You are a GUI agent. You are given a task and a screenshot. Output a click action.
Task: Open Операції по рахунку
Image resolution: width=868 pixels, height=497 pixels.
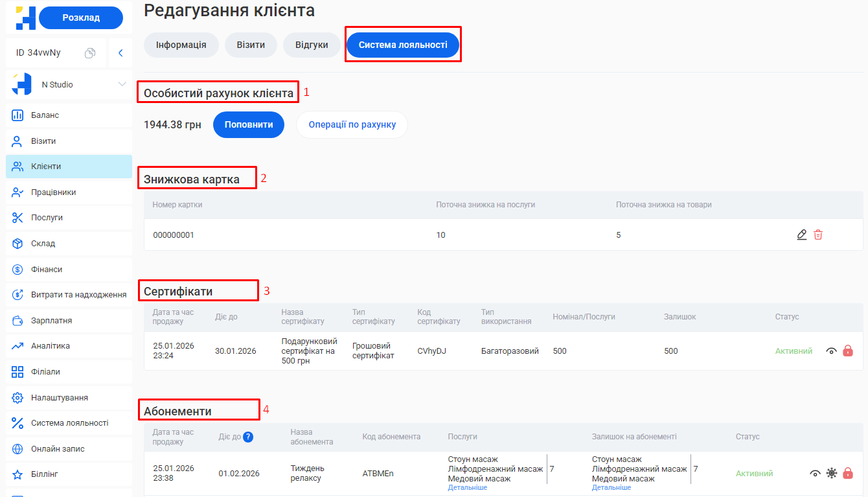[352, 124]
